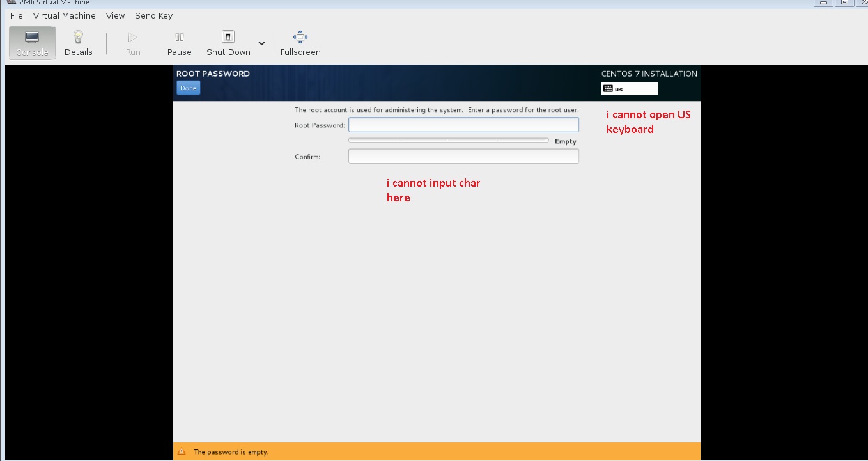Viewport: 868px width, 461px height.
Task: Open the us keyboard layout indicator
Action: [x=630, y=89]
